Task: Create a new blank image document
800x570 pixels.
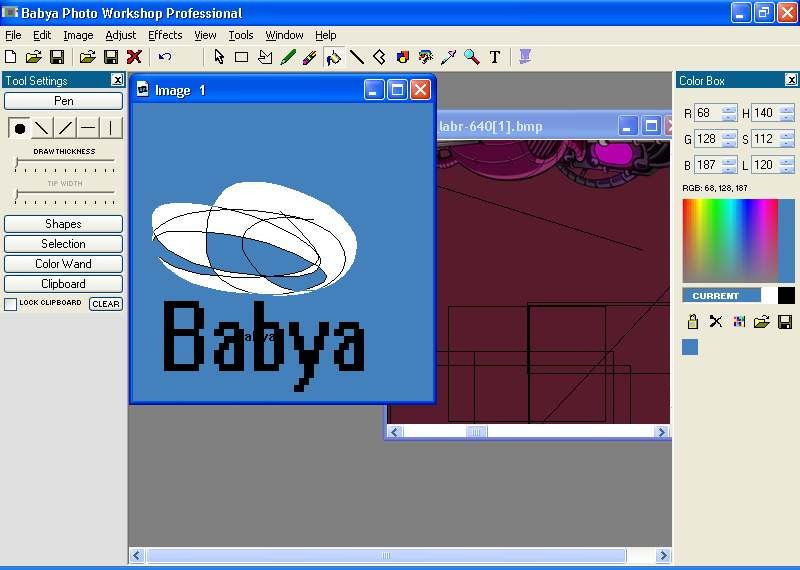Action: point(11,57)
